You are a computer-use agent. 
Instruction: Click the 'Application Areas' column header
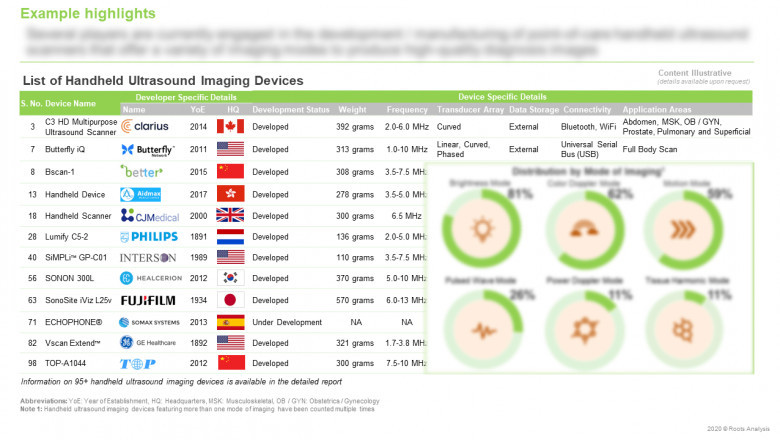tap(657, 109)
